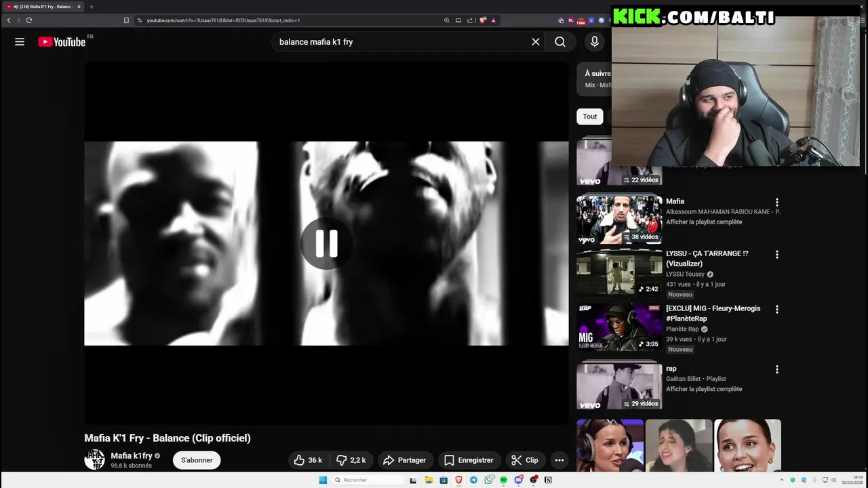This screenshot has height=488, width=868.
Task: Click the Partager share button
Action: (405, 460)
